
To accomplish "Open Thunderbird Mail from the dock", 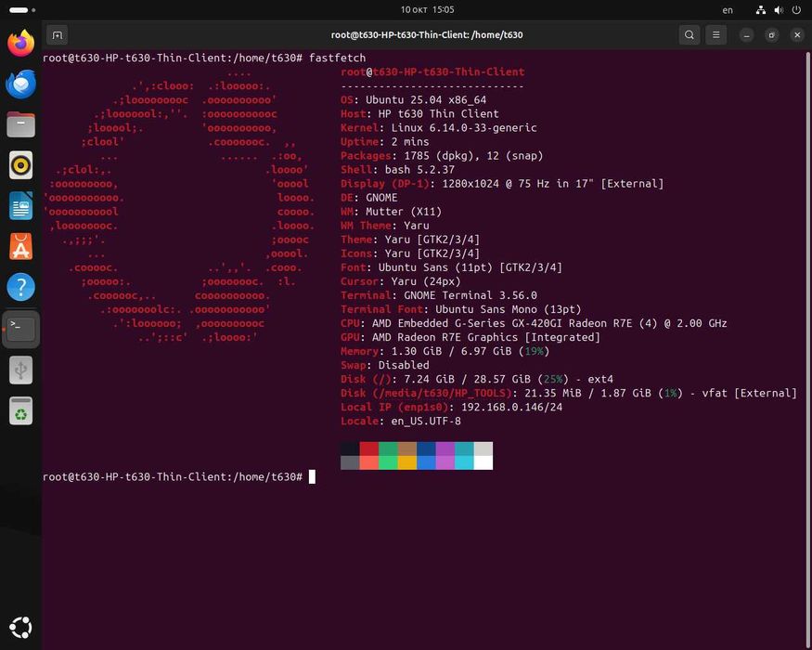I will coord(20,84).
